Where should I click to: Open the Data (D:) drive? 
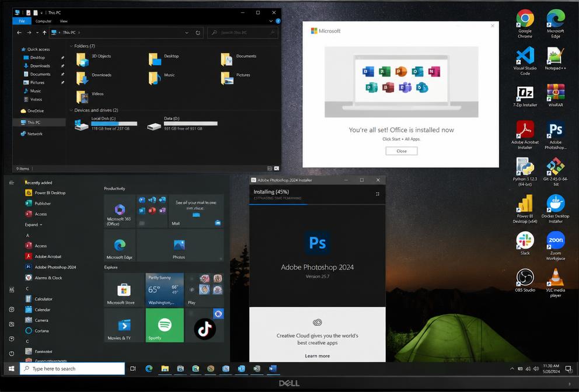coord(183,123)
